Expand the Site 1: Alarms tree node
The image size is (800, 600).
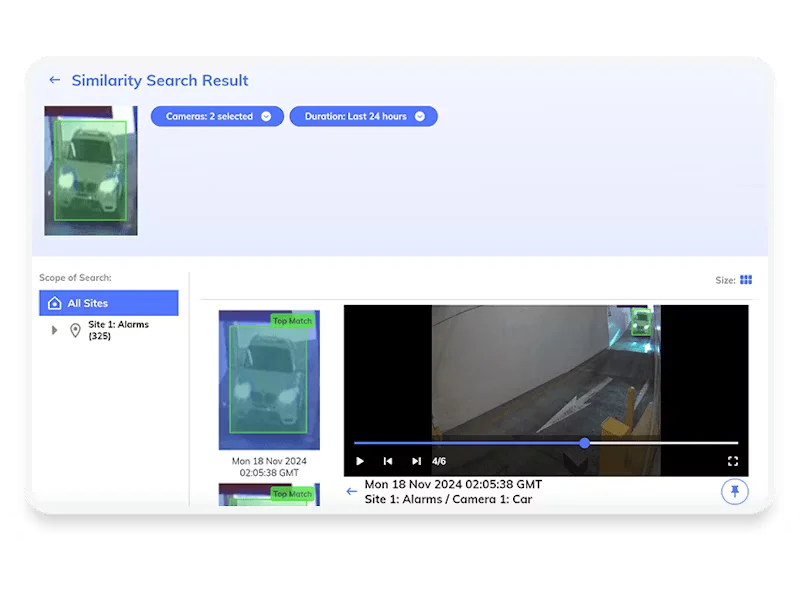(55, 330)
